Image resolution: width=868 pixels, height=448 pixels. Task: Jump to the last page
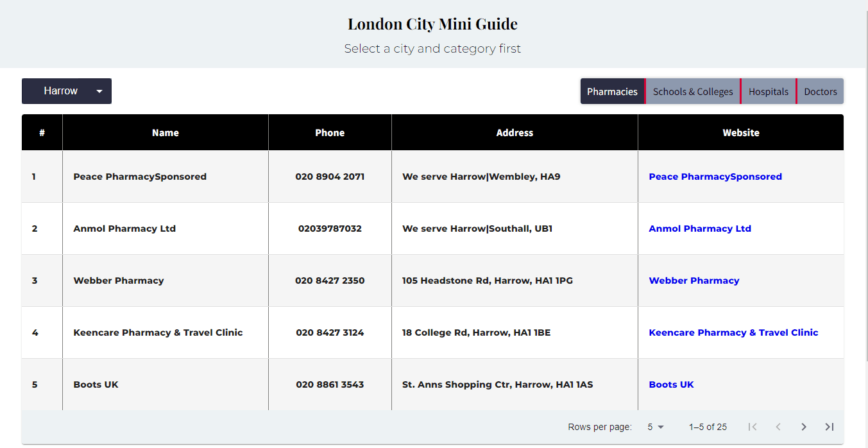829,426
